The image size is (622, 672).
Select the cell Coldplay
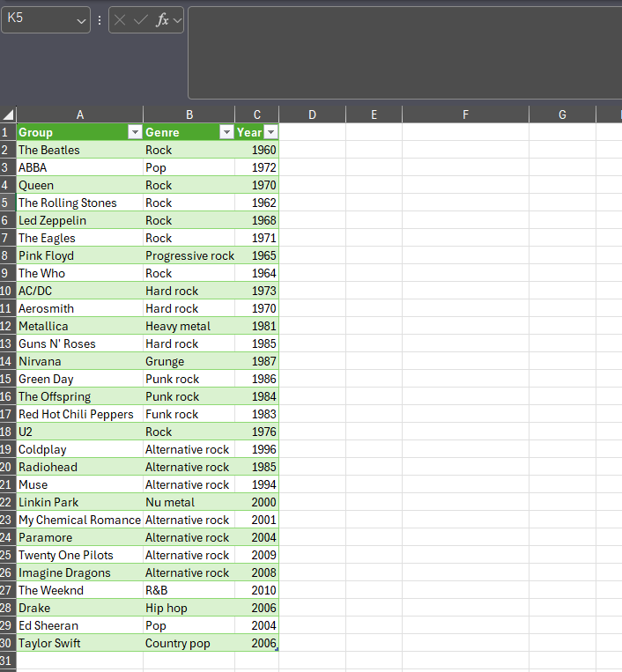coord(80,449)
